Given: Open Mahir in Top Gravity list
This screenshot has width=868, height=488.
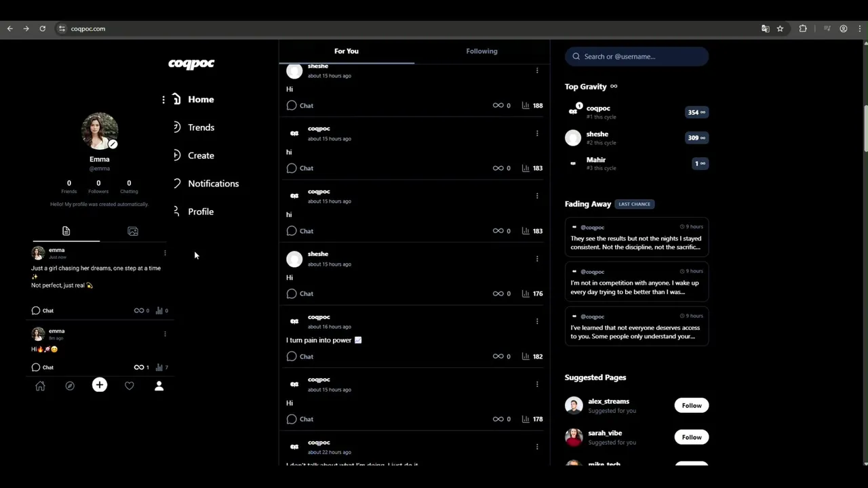Looking at the screenshot, I should [x=637, y=163].
